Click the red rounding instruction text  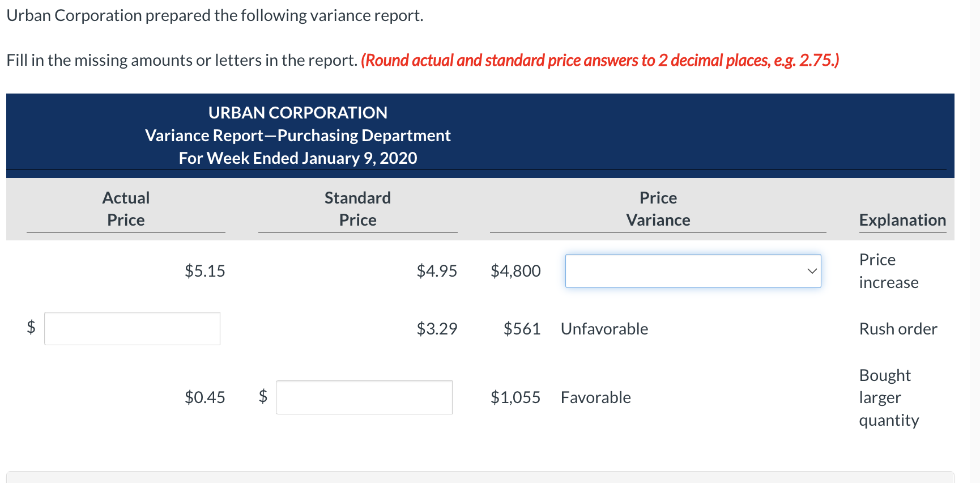click(600, 60)
